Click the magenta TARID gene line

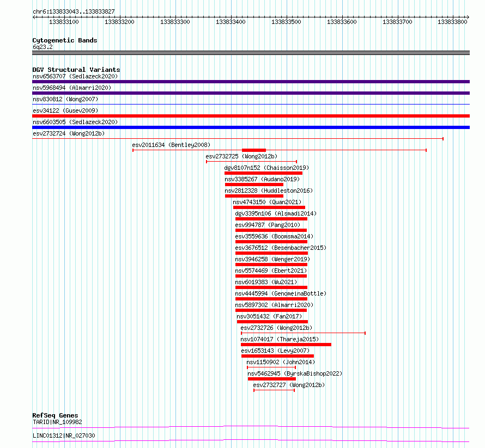tap(251, 427)
